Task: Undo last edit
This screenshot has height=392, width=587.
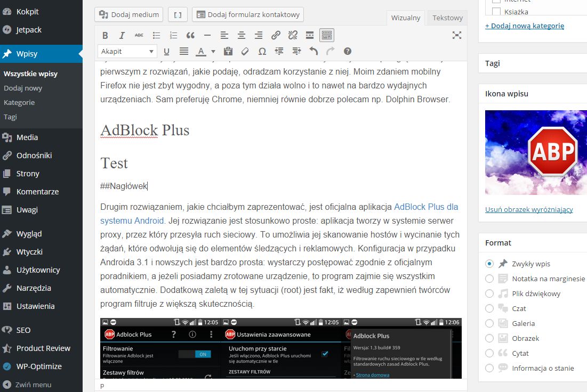Action: pyautogui.click(x=313, y=51)
